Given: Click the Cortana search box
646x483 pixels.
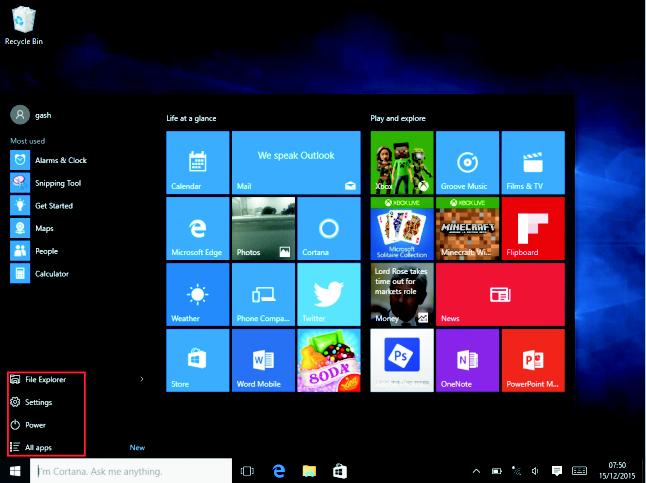Looking at the screenshot, I should 131,471.
